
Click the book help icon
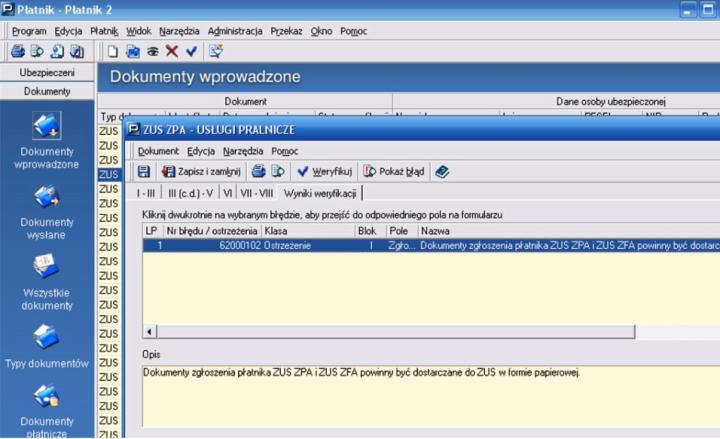[442, 171]
